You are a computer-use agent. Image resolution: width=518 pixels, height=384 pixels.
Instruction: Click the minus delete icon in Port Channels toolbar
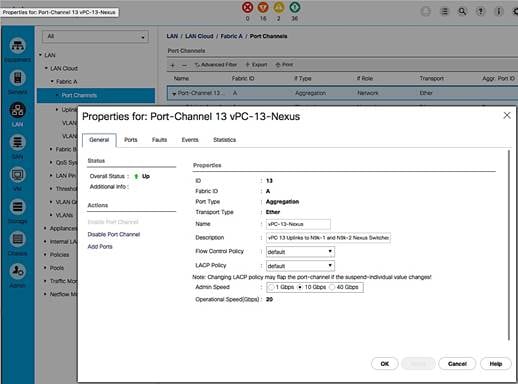(184, 65)
